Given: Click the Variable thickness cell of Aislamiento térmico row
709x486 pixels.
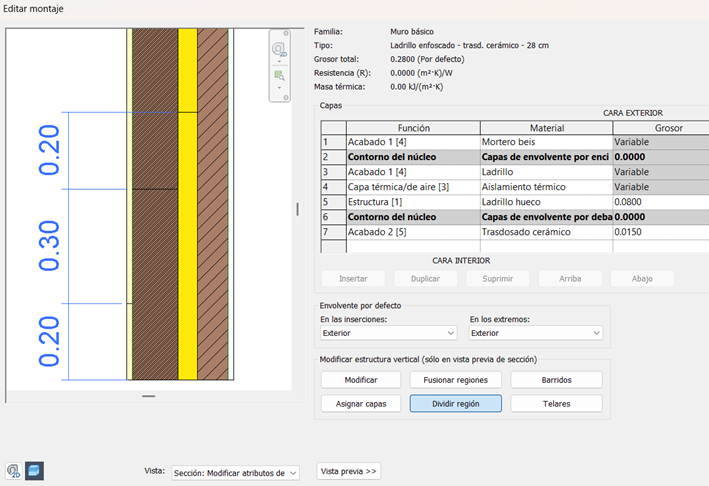Looking at the screenshot, I should (x=661, y=187).
